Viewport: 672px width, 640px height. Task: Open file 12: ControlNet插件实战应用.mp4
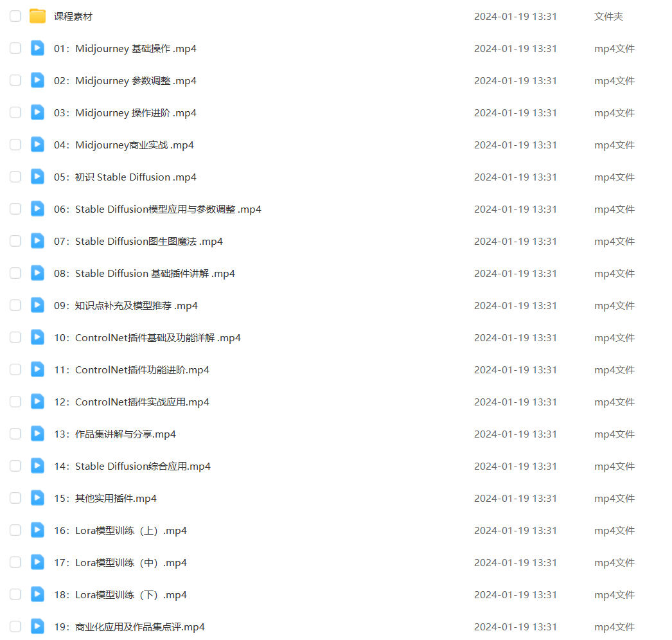click(x=132, y=402)
